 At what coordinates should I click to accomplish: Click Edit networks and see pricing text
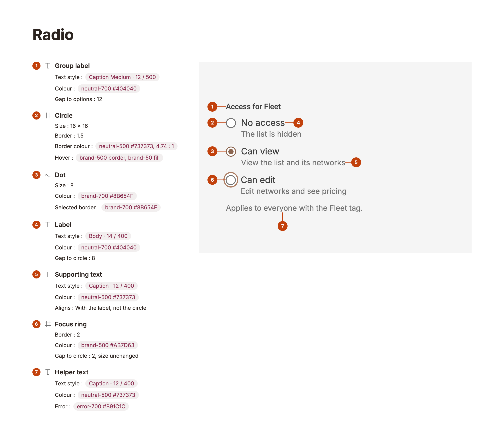click(x=294, y=191)
